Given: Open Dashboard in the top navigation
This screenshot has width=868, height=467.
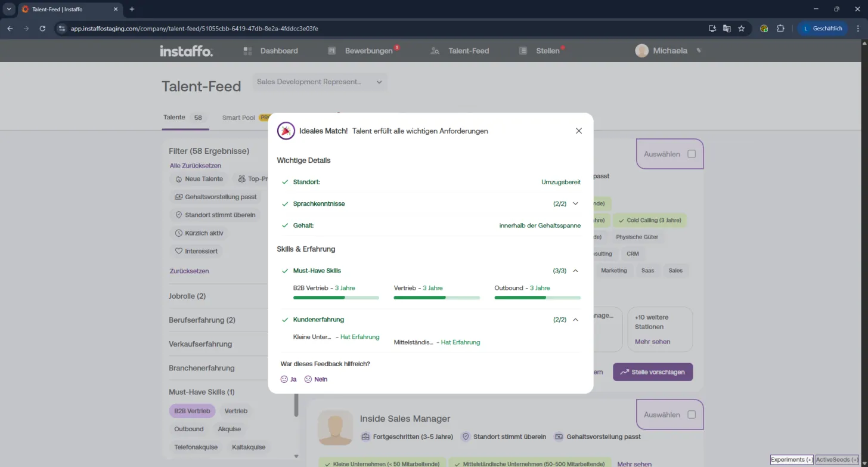Looking at the screenshot, I should (271, 51).
